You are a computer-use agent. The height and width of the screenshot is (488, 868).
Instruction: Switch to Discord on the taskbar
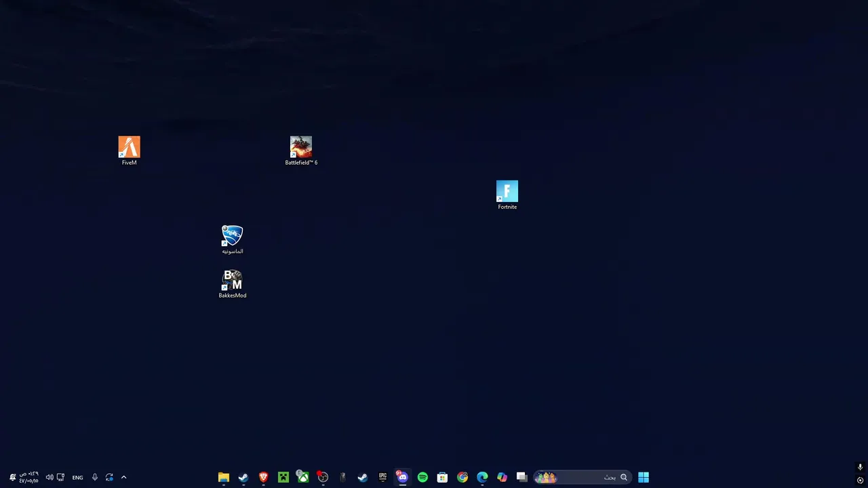403,477
